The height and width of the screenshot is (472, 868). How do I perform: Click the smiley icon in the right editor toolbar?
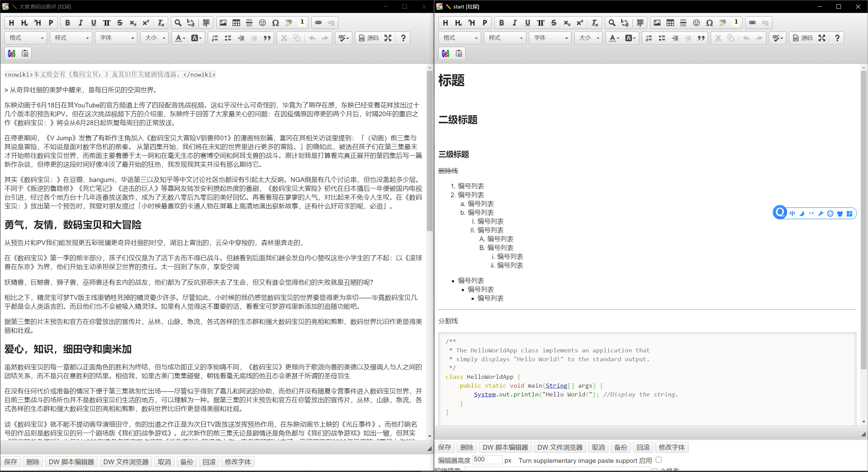696,23
